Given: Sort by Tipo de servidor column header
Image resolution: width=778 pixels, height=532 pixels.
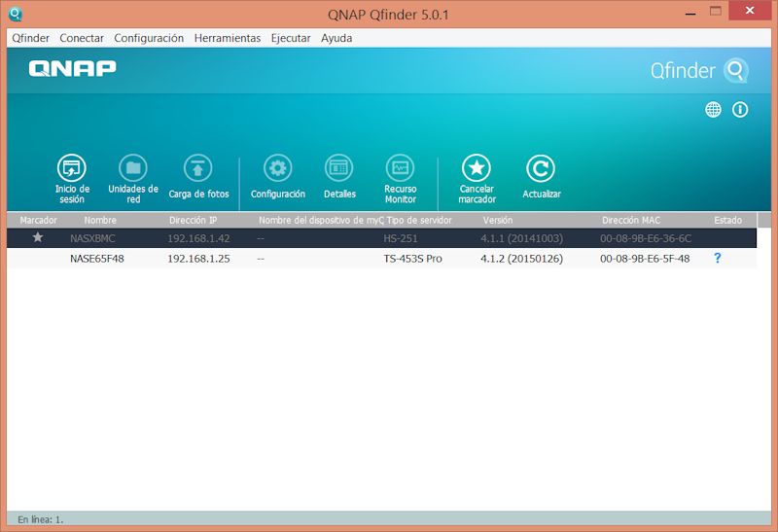Looking at the screenshot, I should tap(419, 220).
